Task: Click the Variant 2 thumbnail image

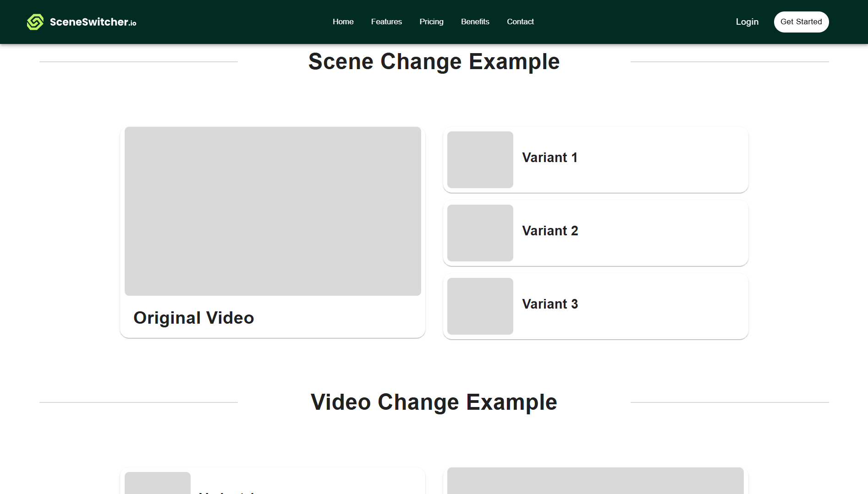Action: (480, 233)
